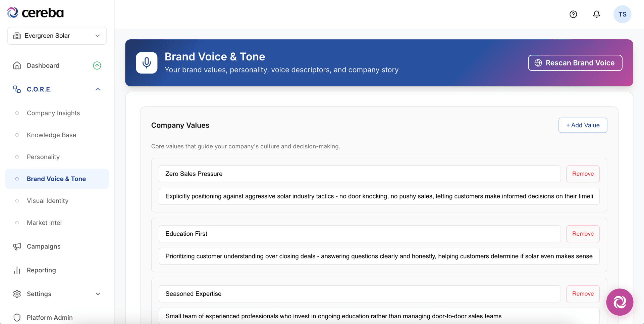The image size is (644, 324).
Task: Open Campaigns via the megaphone icon
Action: 17,246
